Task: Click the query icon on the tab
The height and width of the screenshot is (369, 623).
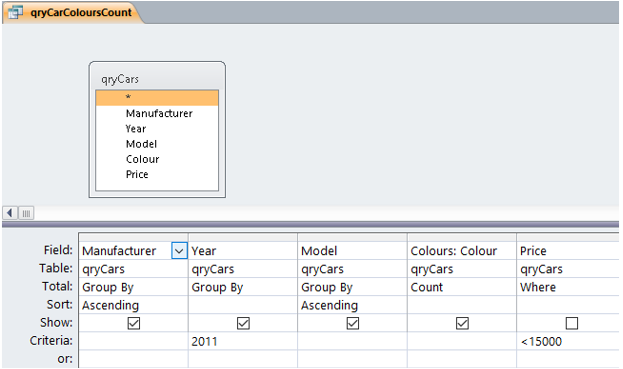Action: pos(15,12)
